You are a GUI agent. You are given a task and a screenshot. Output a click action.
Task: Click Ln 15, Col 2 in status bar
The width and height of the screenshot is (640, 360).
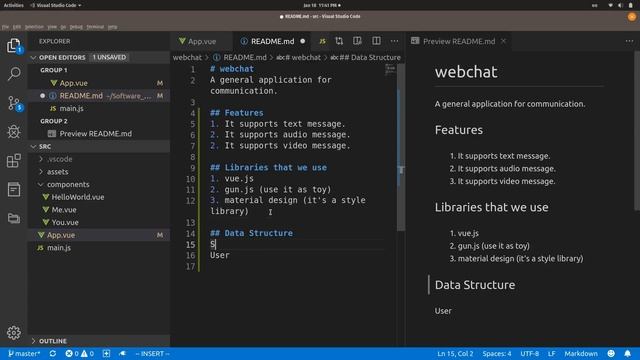tap(455, 353)
